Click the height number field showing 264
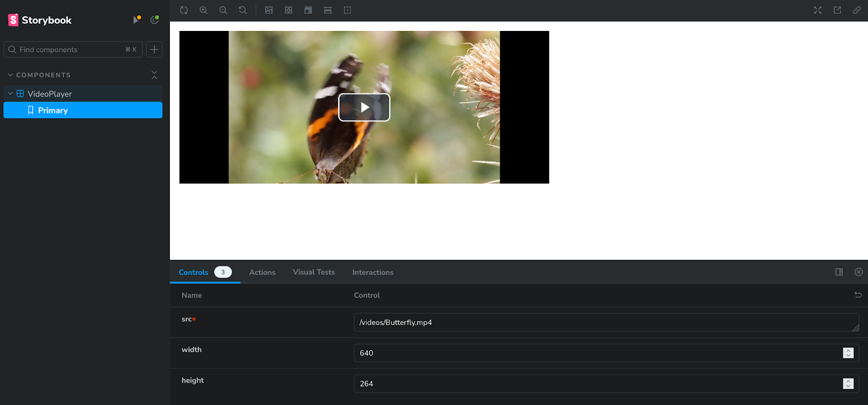The height and width of the screenshot is (405, 868). 606,383
